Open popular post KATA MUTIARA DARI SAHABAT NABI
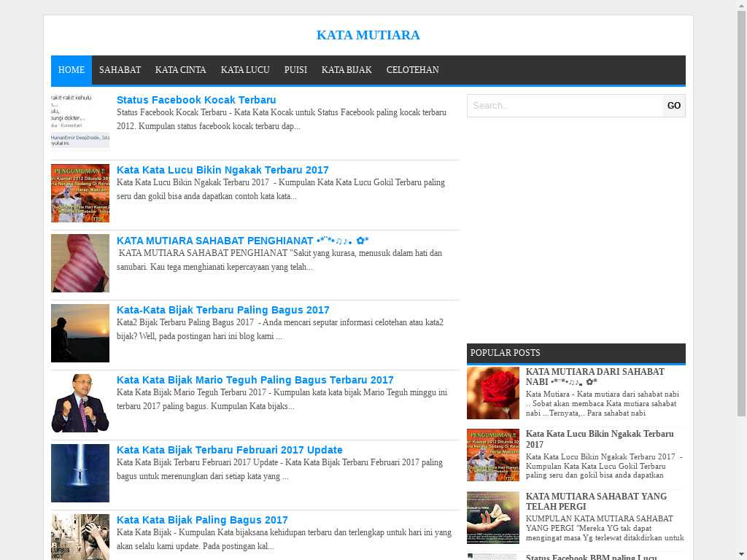Screen dimensions: 747x560 595,377
